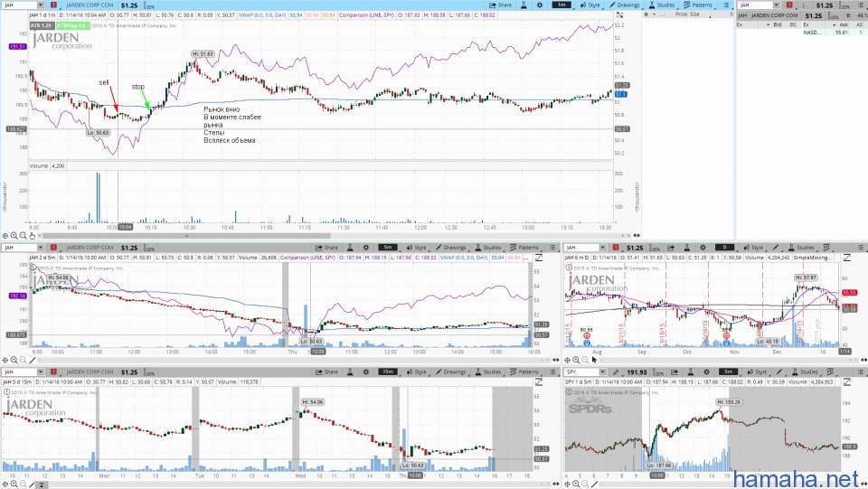
Task: Click the share arrow icon on the daily chart
Action: pyautogui.click(x=671, y=248)
